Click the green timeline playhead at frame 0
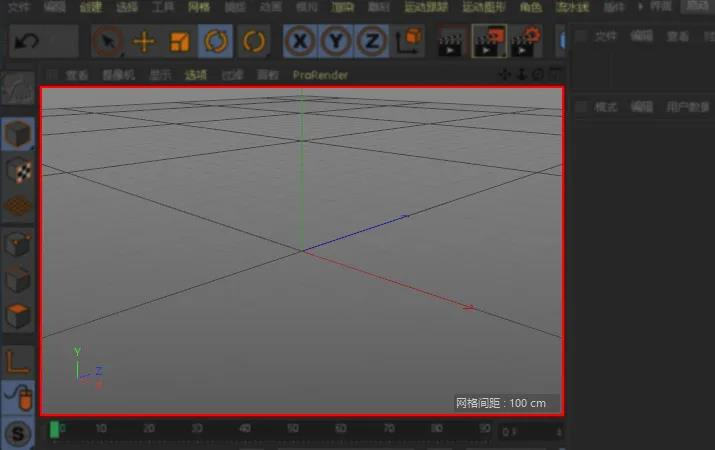715x450 pixels. pyautogui.click(x=54, y=429)
